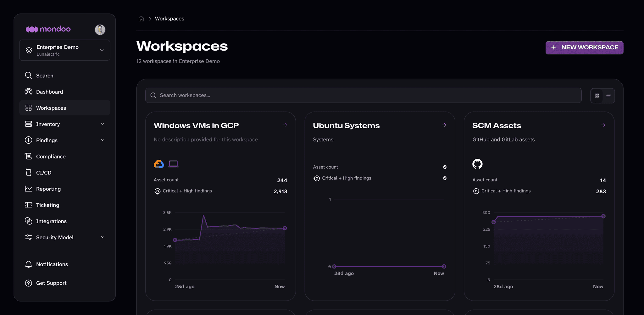Switch to grid view
Viewport: 644px width, 315px height.
point(597,96)
